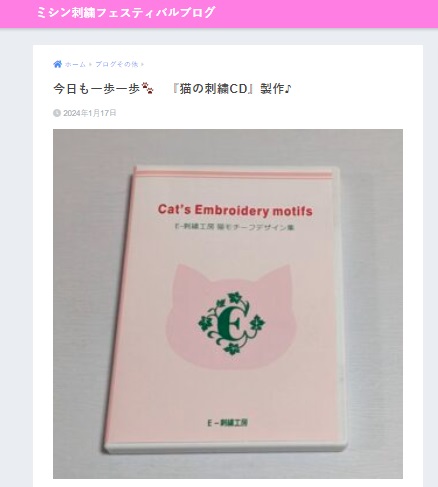Click the pink stripe atop the CD case
This screenshot has height=487, width=438.
click(x=234, y=174)
